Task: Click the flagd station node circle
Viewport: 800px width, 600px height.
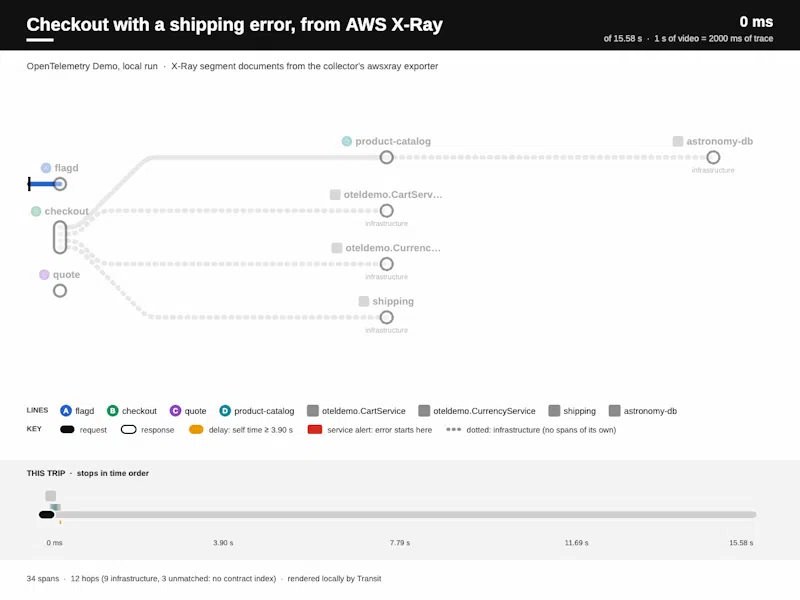Action: (60, 184)
